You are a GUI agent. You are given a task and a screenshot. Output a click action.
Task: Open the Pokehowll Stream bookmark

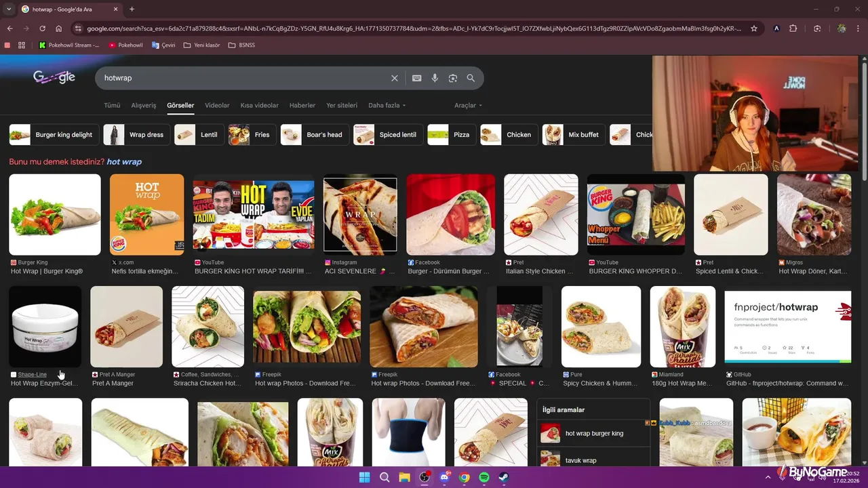69,45
